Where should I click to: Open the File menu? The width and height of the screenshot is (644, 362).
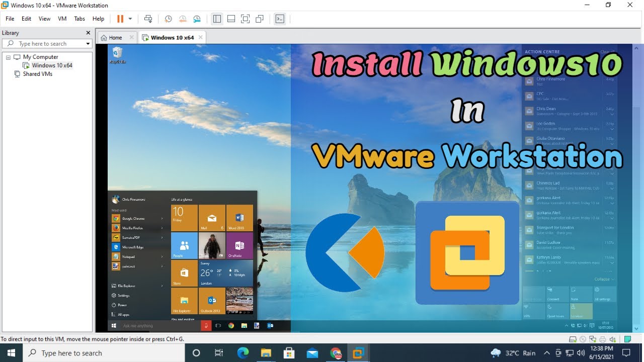click(10, 19)
